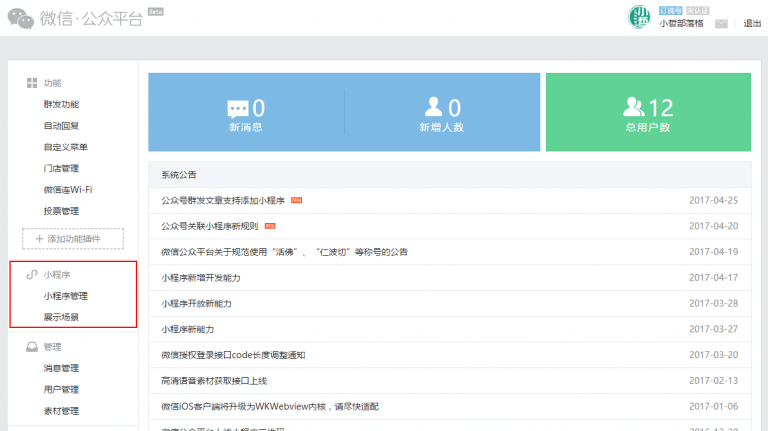
Task: Click the 微信·公众平台 title
Action: point(91,19)
